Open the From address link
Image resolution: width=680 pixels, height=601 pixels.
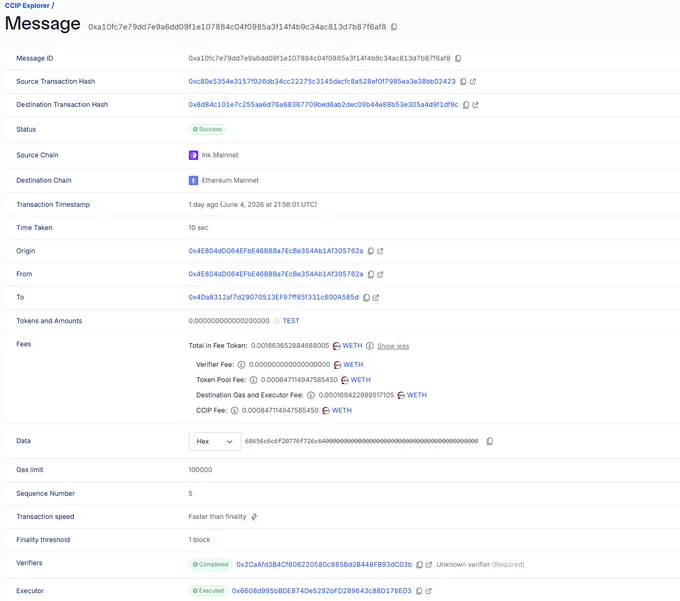tap(276, 274)
